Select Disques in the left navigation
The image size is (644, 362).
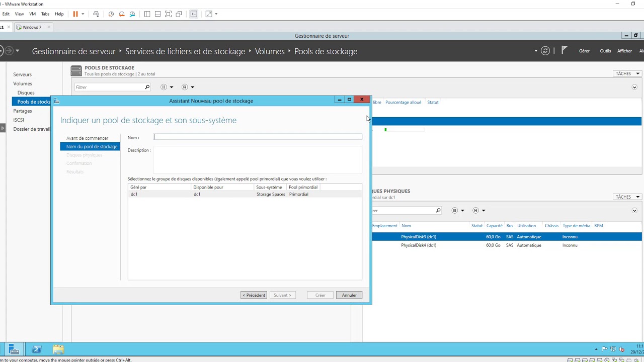tap(26, 93)
